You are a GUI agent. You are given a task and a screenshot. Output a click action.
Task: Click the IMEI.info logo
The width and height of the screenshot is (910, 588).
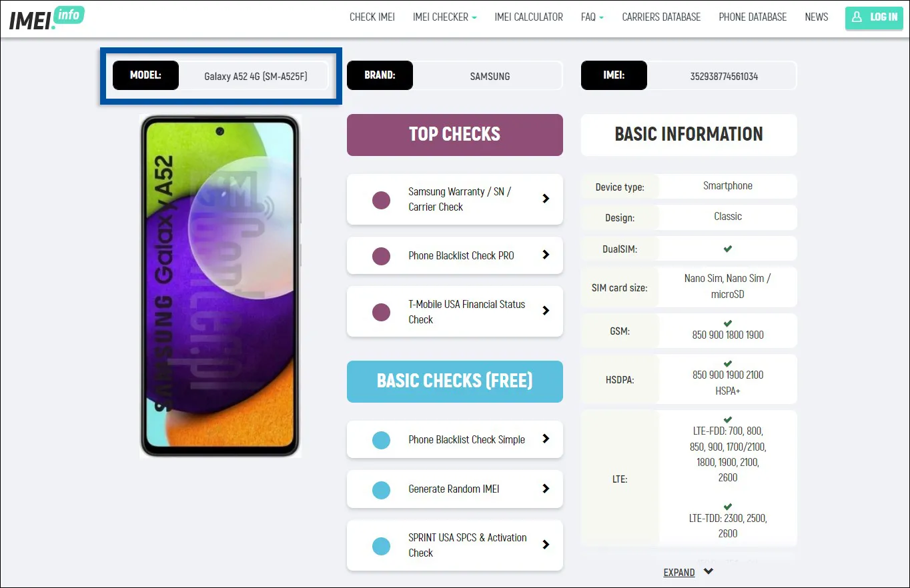click(x=45, y=18)
